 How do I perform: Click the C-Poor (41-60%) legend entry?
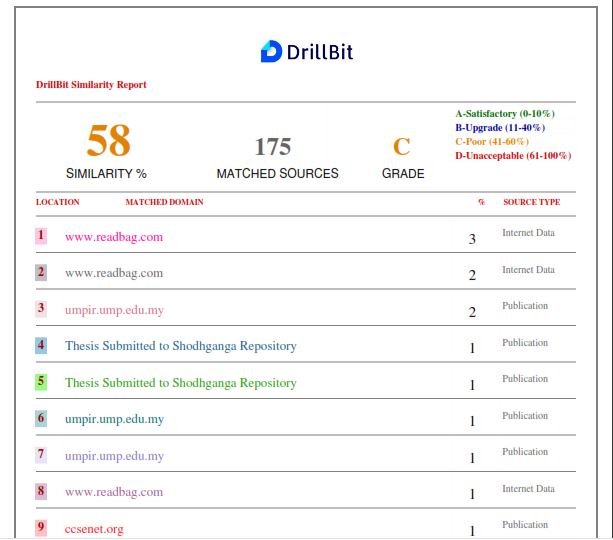point(492,142)
